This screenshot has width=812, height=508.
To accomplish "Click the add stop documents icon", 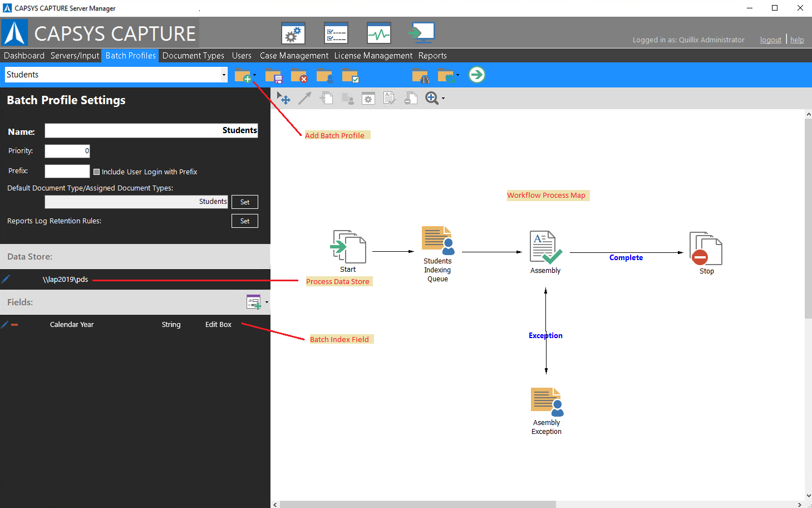I will (x=411, y=99).
